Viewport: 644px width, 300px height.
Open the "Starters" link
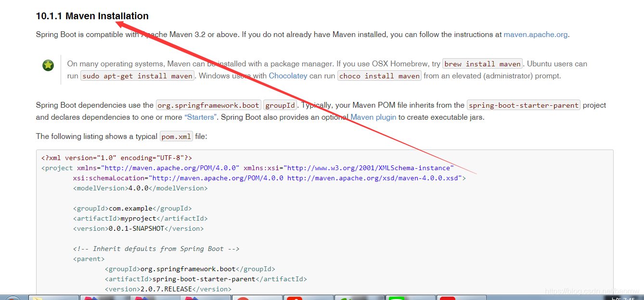tap(200, 117)
